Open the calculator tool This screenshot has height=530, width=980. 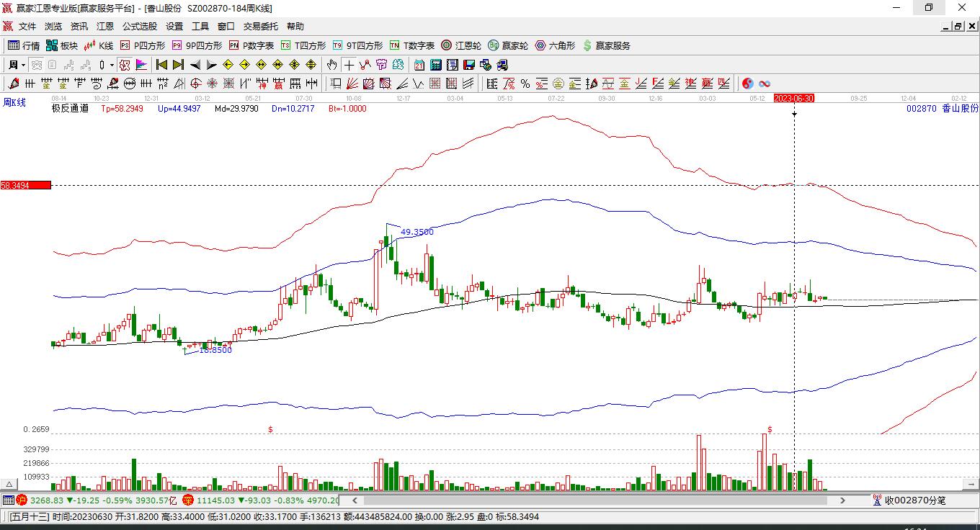(435, 65)
